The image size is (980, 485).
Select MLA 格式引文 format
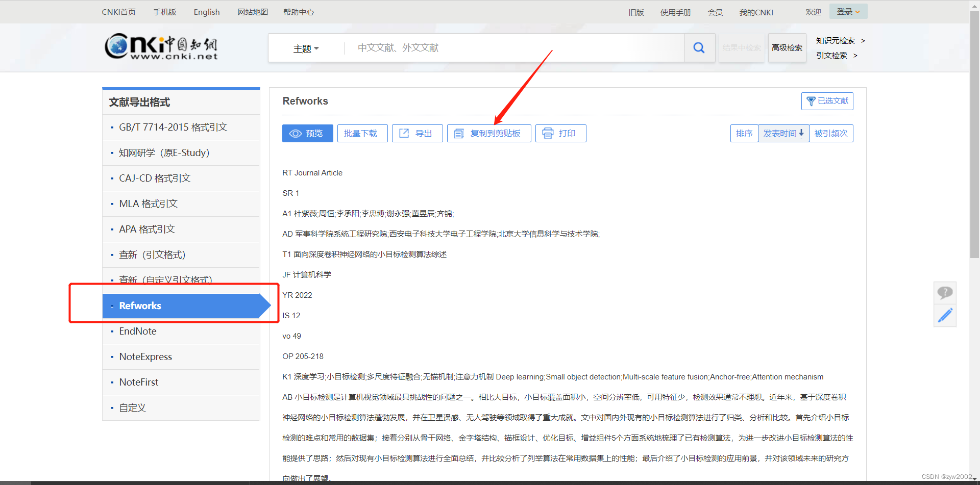click(181, 204)
